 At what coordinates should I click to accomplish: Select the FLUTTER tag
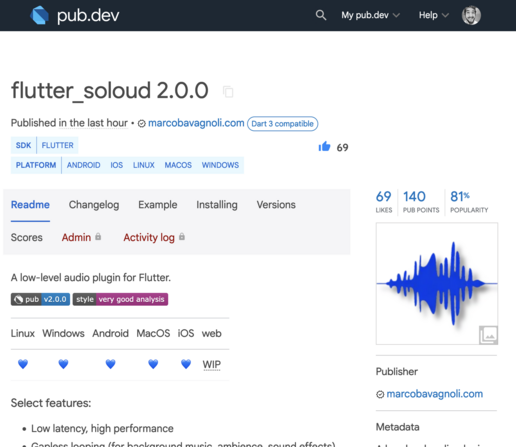pos(57,145)
